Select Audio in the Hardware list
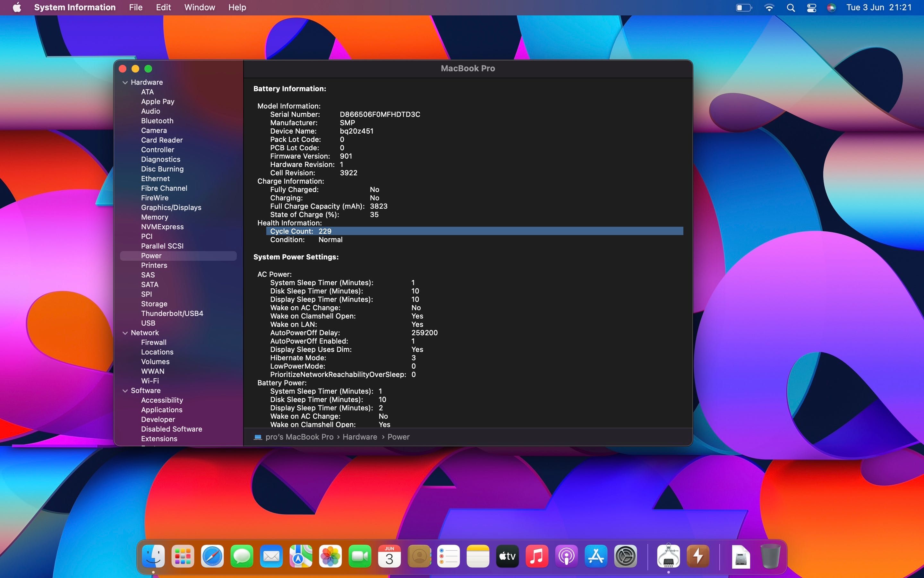924x578 pixels. (x=150, y=111)
